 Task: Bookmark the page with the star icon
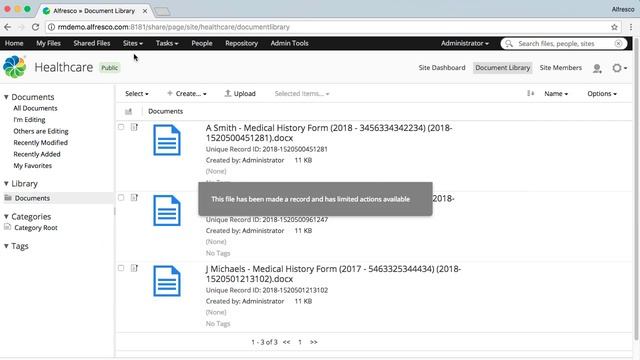click(x=614, y=27)
